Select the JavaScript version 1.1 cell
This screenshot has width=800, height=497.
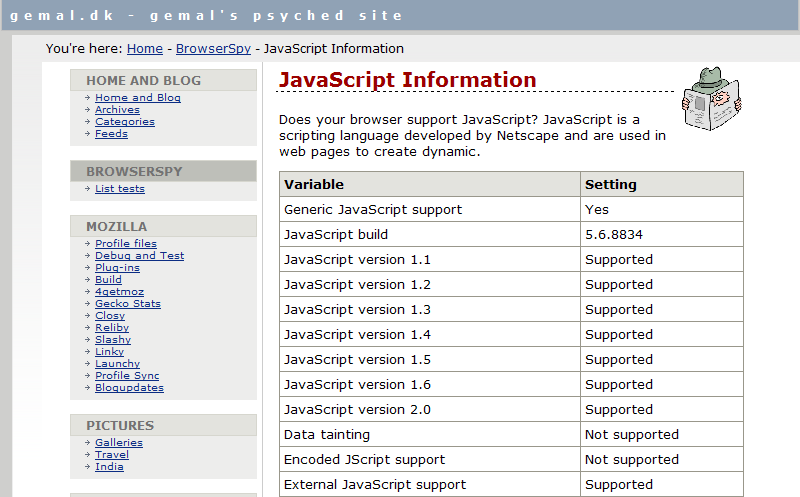point(430,259)
